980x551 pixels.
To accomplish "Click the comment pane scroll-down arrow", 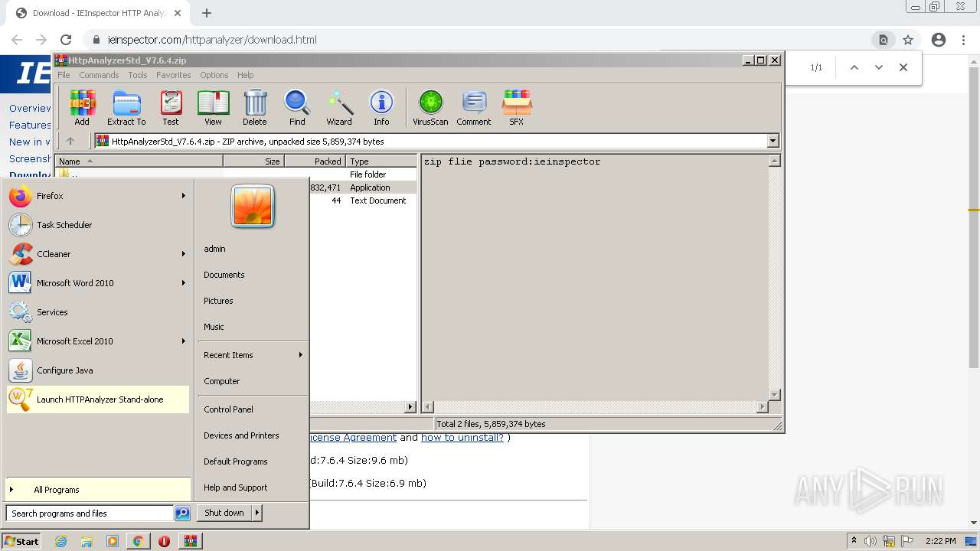I will coord(774,395).
